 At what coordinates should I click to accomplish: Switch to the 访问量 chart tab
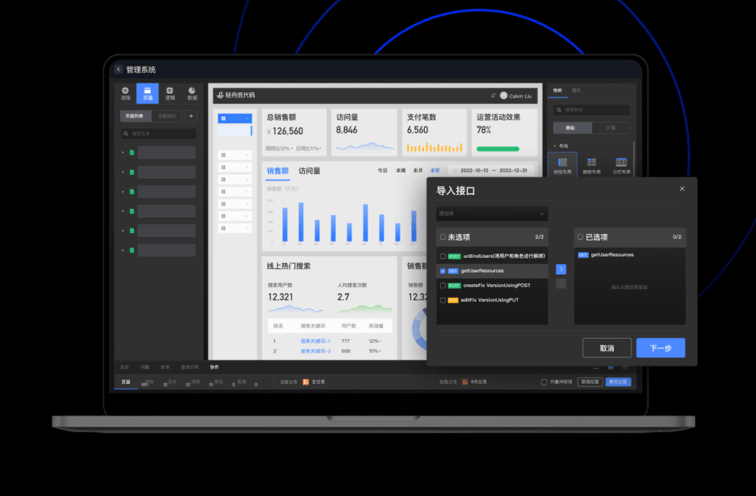coord(309,171)
